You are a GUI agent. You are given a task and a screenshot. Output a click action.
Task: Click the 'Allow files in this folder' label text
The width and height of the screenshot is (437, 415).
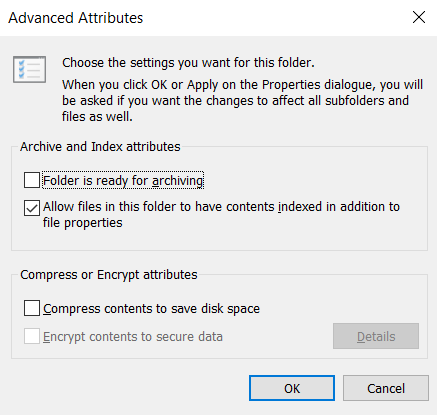[221, 215]
